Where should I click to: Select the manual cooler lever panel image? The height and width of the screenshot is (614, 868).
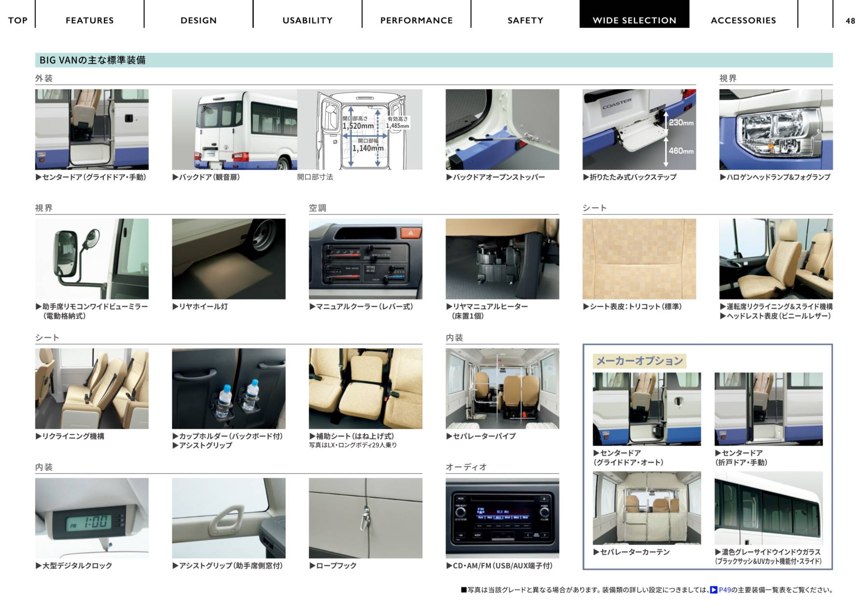365,259
